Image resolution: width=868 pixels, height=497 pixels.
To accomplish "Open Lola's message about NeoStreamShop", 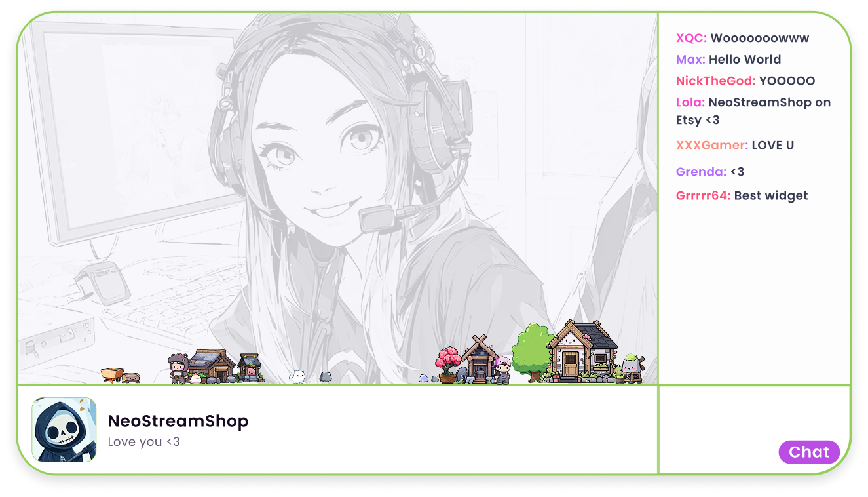I will (753, 111).
